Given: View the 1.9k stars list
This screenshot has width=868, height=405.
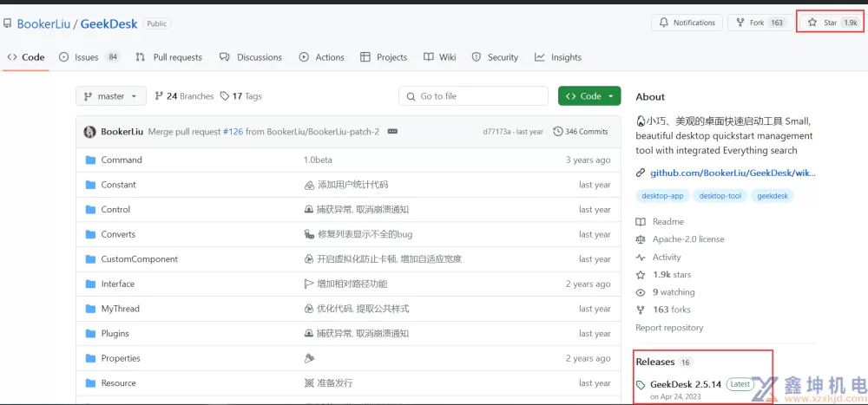Looking at the screenshot, I should click(663, 274).
